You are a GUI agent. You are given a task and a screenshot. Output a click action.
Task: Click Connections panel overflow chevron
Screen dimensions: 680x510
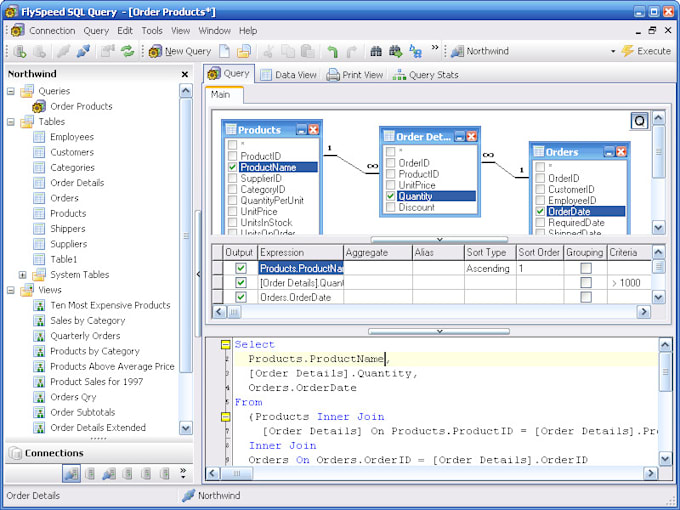pyautogui.click(x=183, y=473)
